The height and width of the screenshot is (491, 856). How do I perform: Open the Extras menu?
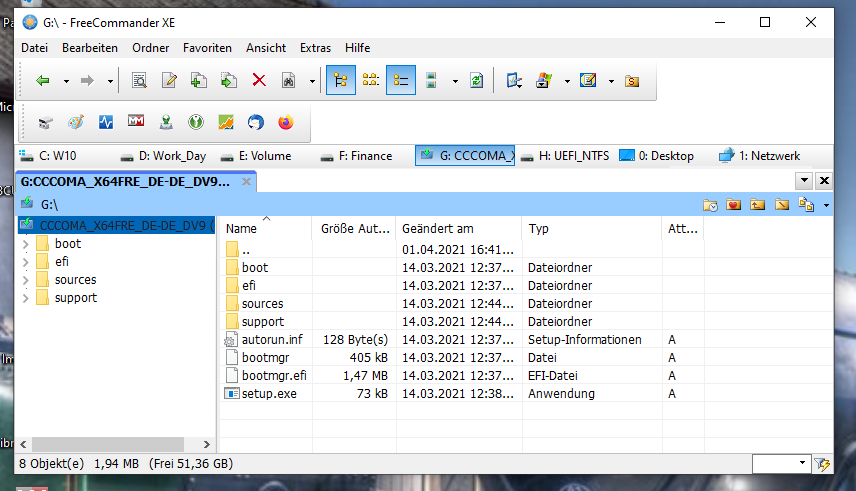coord(316,48)
